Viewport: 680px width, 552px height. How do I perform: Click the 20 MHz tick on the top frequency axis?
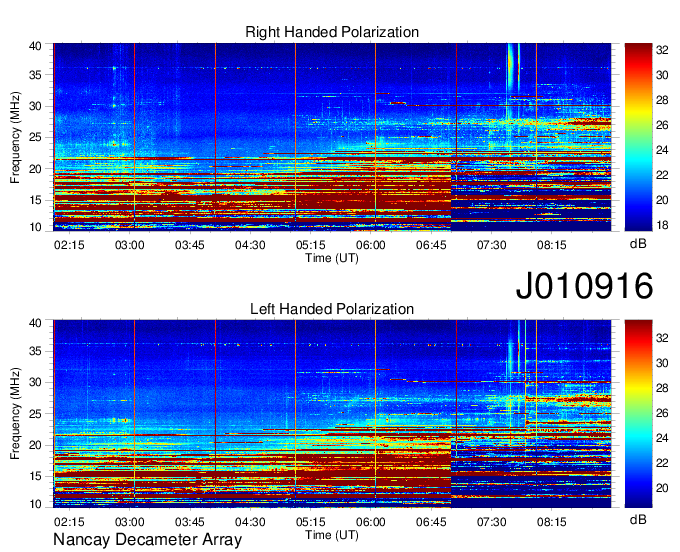(x=35, y=169)
